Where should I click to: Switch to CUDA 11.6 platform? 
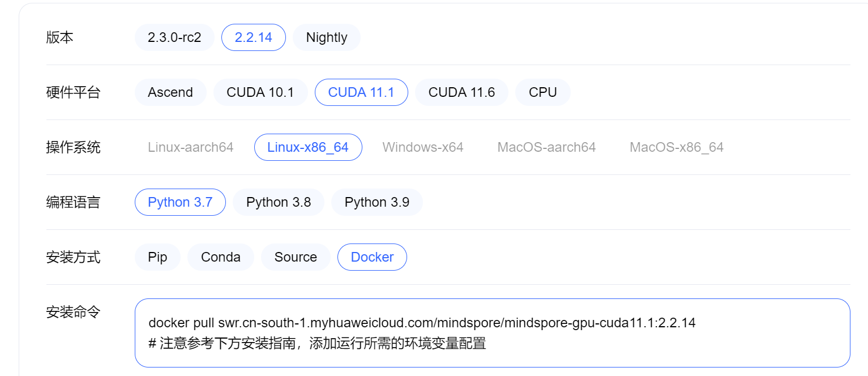coord(461,92)
